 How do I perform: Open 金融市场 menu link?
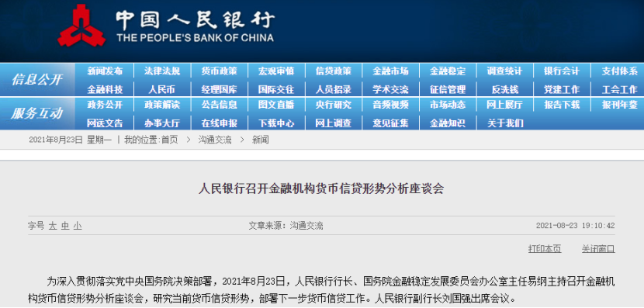pos(390,71)
